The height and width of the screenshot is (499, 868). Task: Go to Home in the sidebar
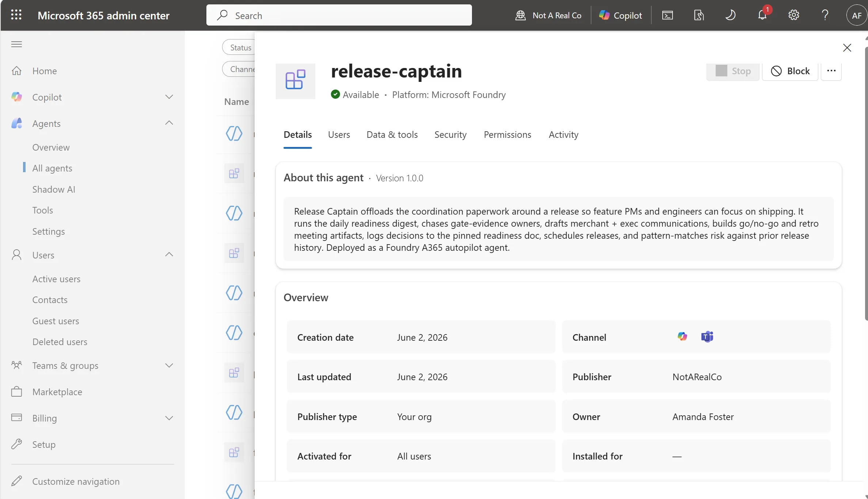pos(45,71)
